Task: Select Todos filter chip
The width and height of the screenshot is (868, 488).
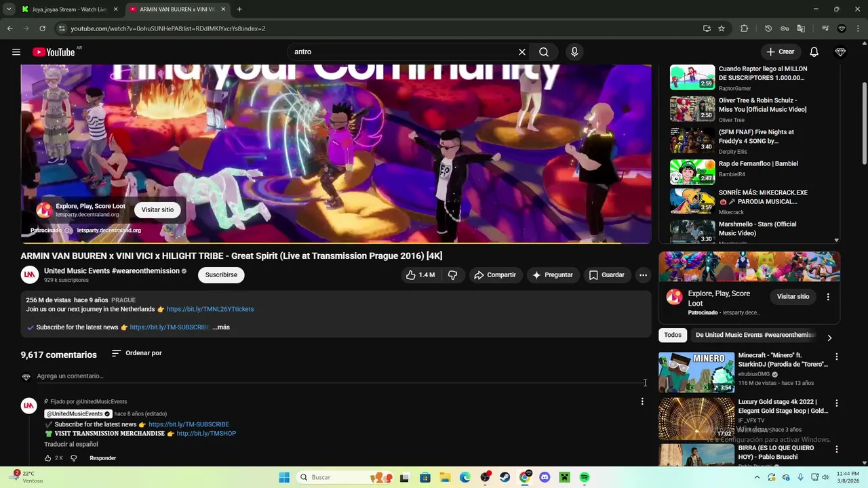Action: click(x=673, y=335)
